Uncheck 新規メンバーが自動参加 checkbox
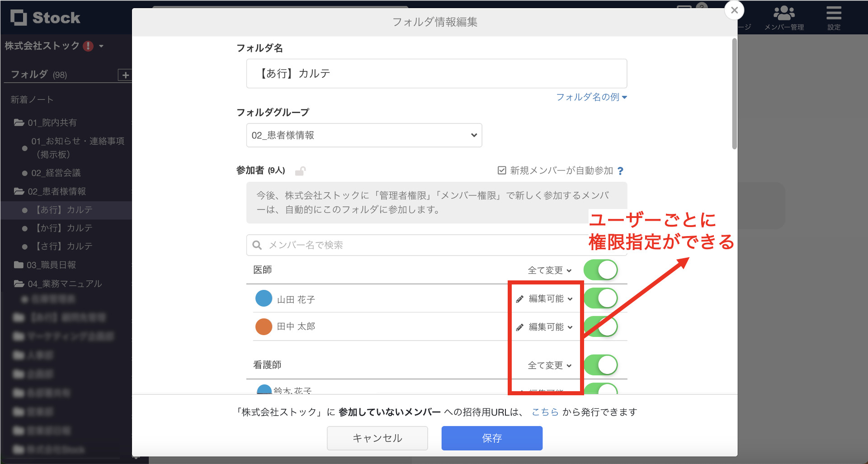 501,170
